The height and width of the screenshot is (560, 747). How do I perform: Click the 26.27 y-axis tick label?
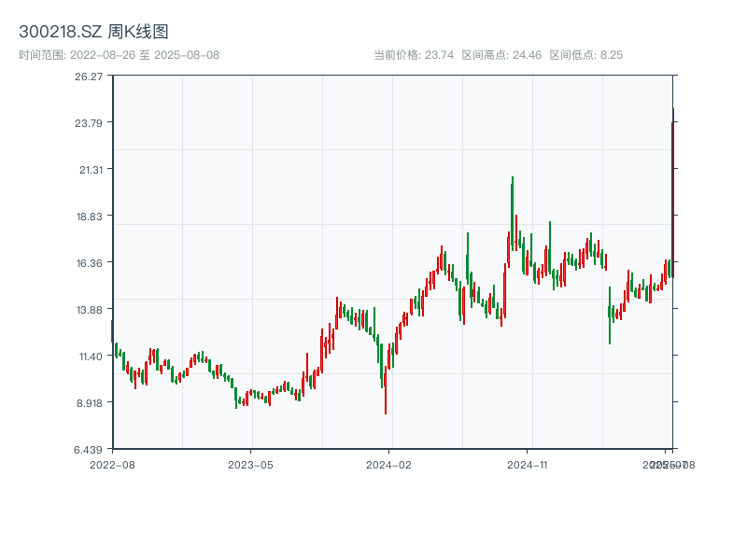(x=89, y=77)
